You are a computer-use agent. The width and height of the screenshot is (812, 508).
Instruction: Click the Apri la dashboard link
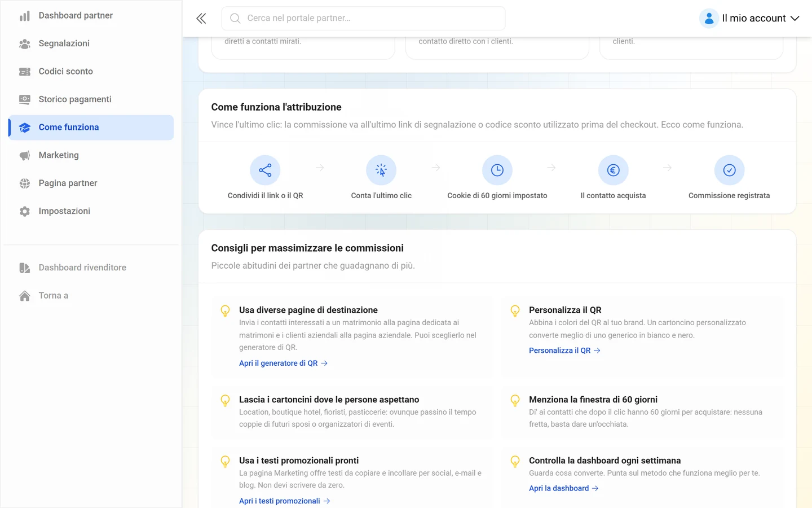tap(563, 489)
